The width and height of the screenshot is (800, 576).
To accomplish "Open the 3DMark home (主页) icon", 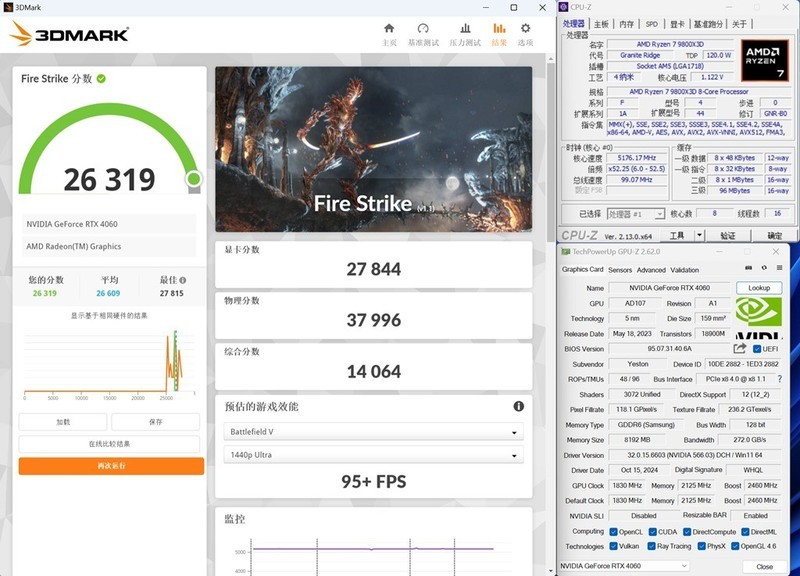I will (x=389, y=29).
